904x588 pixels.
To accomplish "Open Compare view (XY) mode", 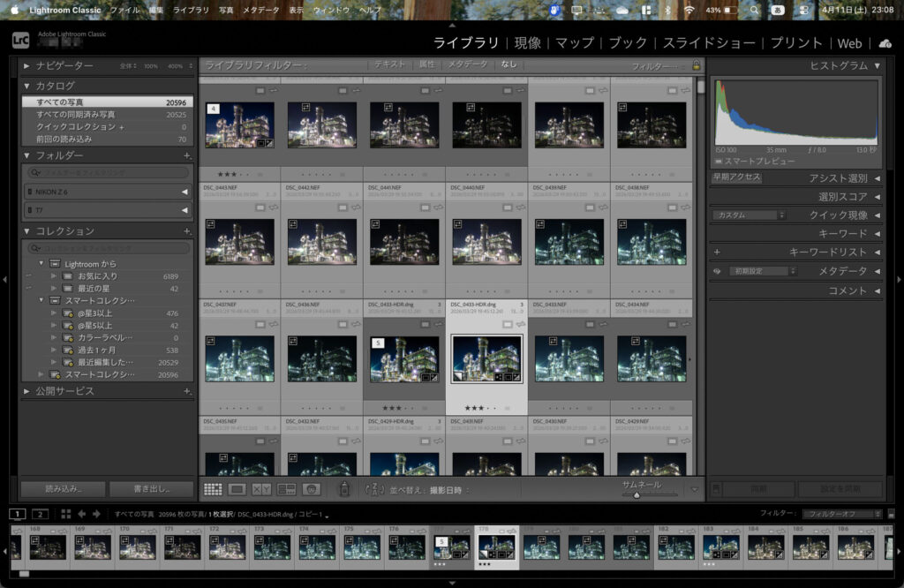I will click(x=261, y=489).
